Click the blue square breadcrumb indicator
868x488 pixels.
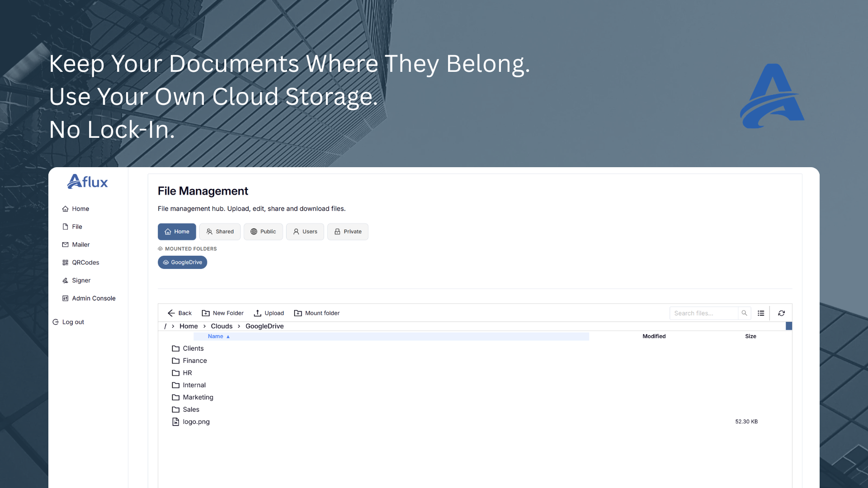(x=789, y=326)
